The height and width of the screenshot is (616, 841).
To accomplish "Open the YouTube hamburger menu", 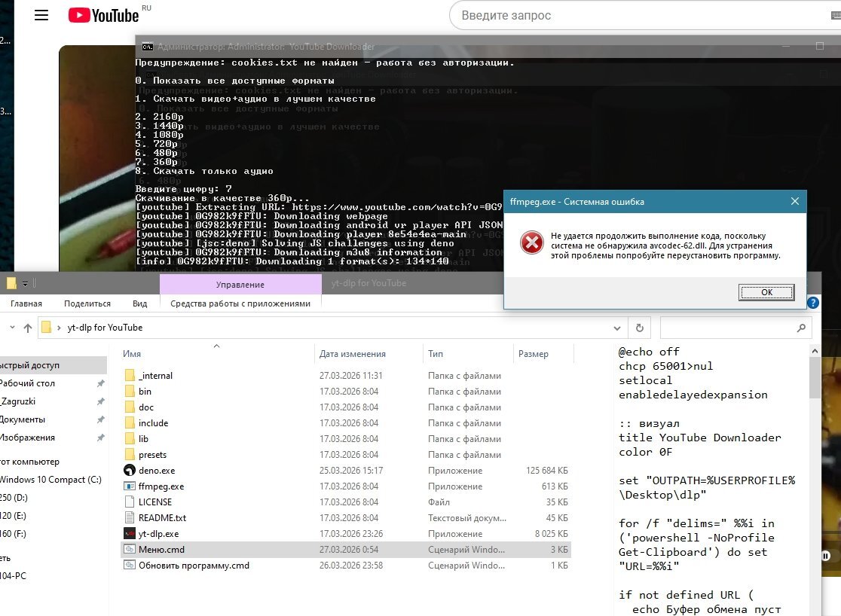I will pyautogui.click(x=41, y=16).
